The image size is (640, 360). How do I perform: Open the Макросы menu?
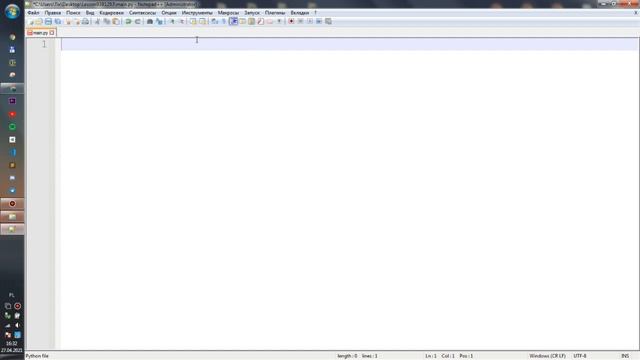click(x=228, y=13)
